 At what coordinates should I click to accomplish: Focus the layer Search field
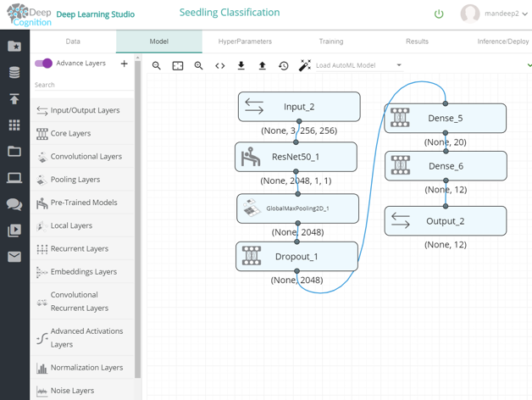[x=83, y=85]
